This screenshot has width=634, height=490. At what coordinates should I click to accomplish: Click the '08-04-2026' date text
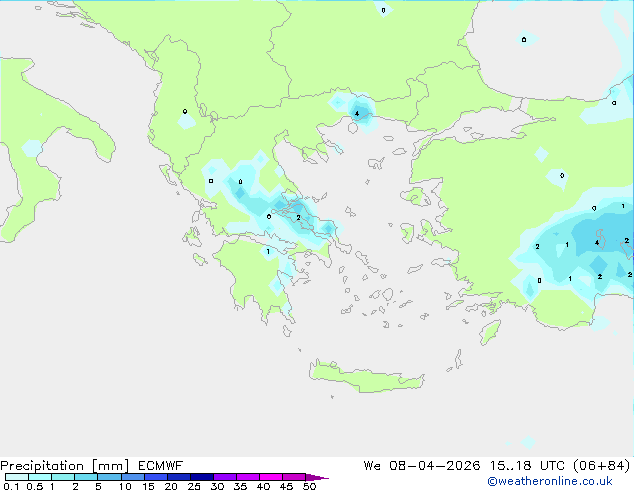[435, 466]
